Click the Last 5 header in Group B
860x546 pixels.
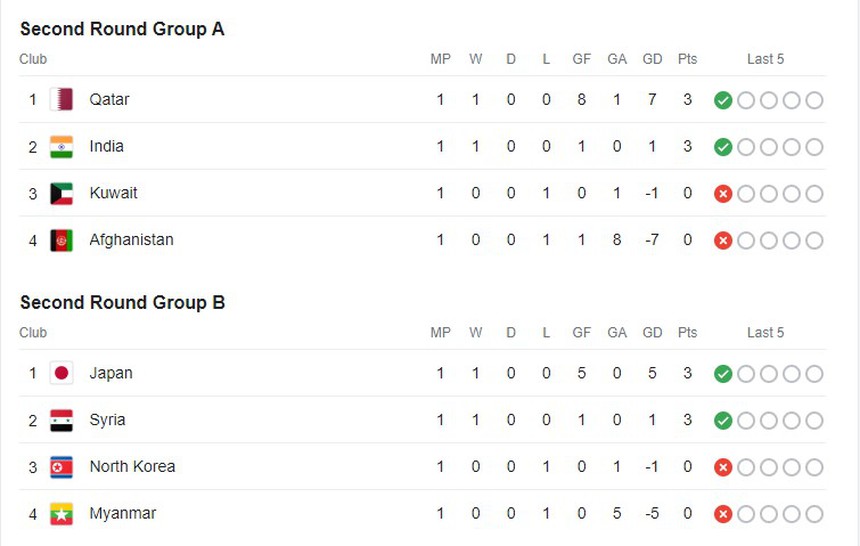tap(765, 332)
